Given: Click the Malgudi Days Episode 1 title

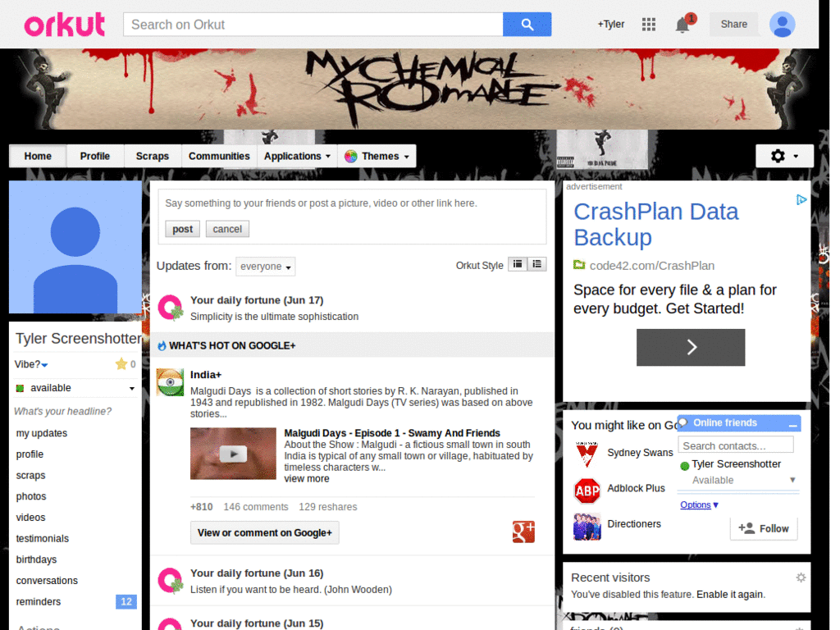Looking at the screenshot, I should pos(392,433).
